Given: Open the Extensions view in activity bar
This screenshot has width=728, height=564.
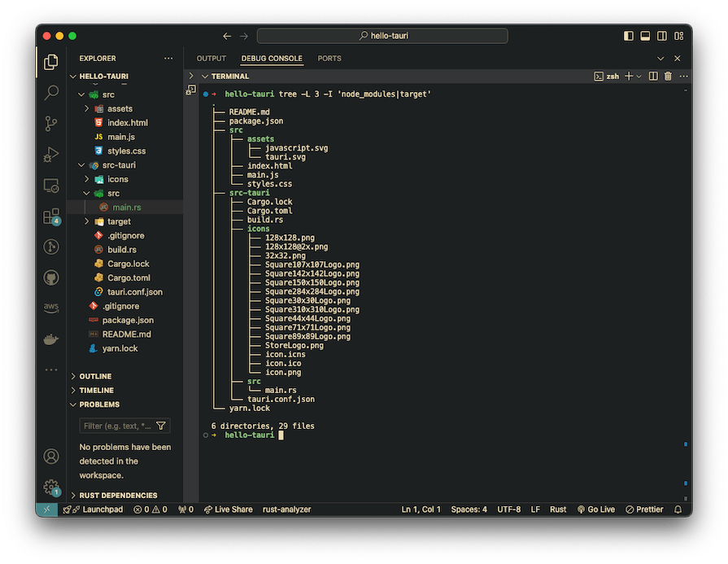Looking at the screenshot, I should click(x=51, y=216).
